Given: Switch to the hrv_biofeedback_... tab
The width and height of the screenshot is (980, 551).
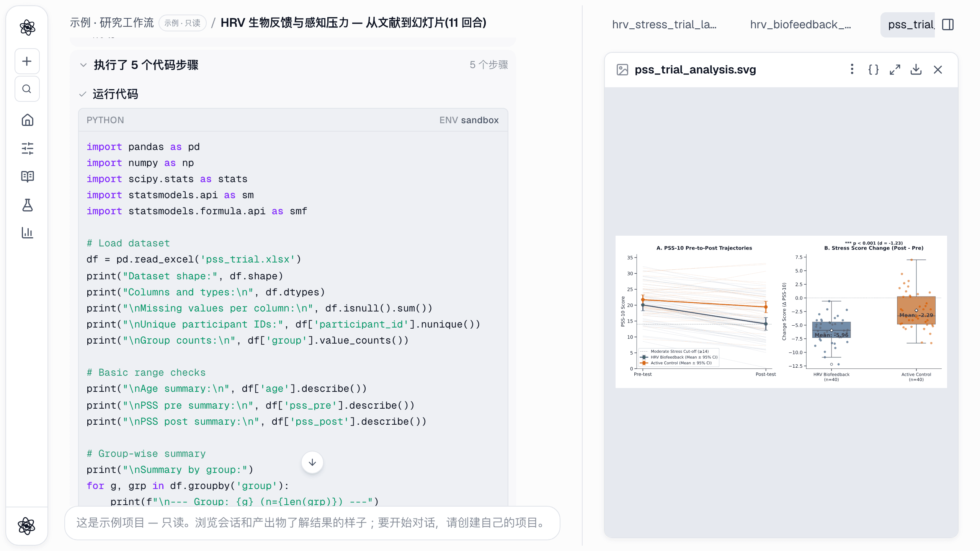Looking at the screenshot, I should pyautogui.click(x=800, y=24).
